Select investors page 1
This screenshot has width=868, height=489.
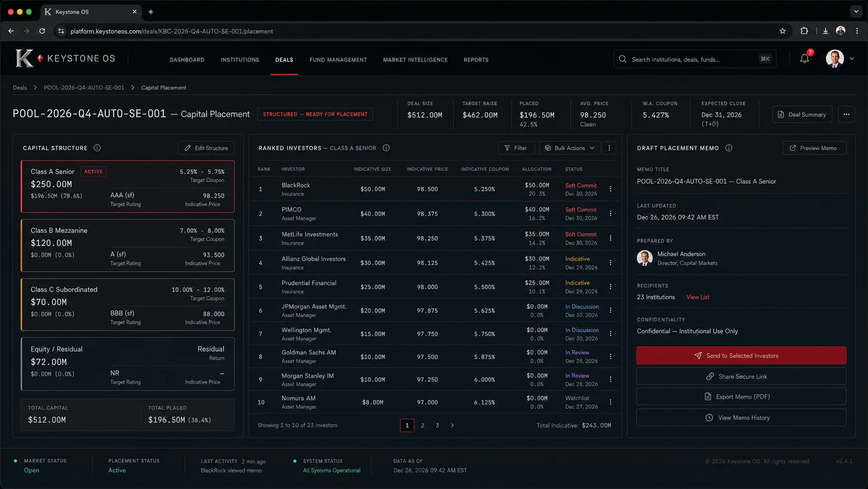coord(407,426)
